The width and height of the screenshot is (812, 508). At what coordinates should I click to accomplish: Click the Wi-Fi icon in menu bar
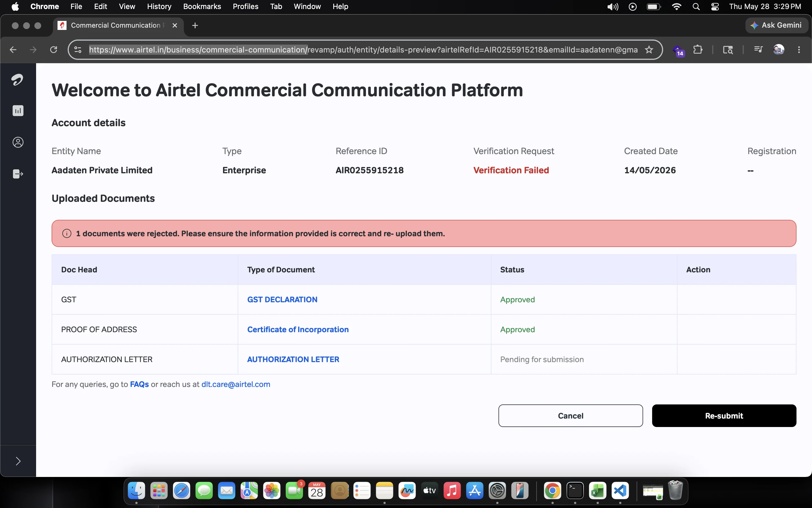pyautogui.click(x=676, y=7)
